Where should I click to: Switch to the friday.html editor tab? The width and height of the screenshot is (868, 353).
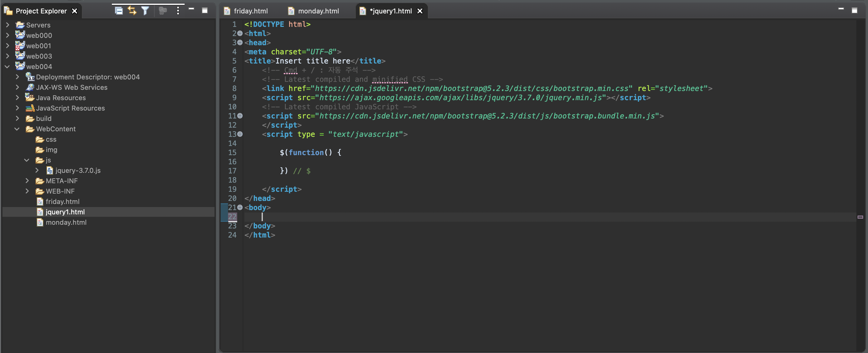click(x=250, y=11)
